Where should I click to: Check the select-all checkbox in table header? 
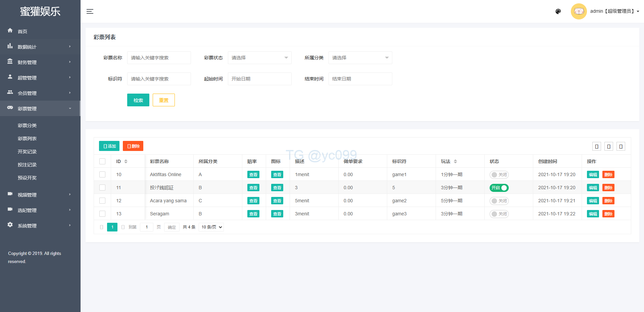click(102, 161)
